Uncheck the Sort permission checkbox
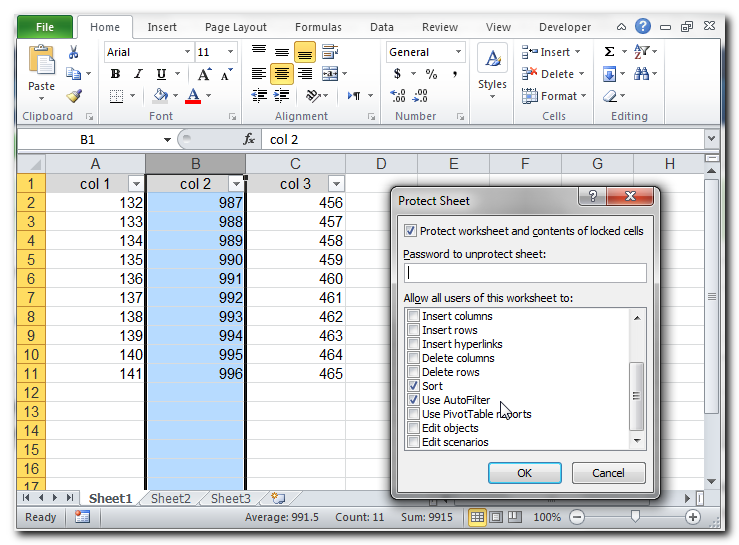Viewport: 739px width, 545px height. pos(413,386)
